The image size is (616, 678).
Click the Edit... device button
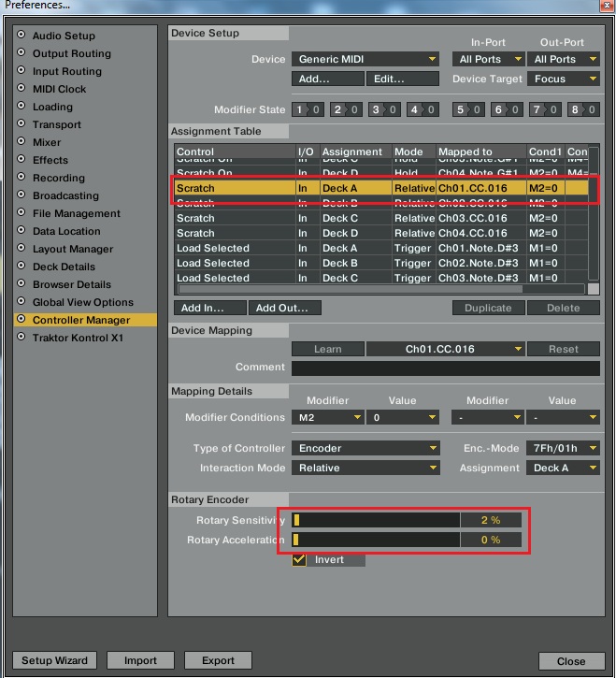pos(403,79)
